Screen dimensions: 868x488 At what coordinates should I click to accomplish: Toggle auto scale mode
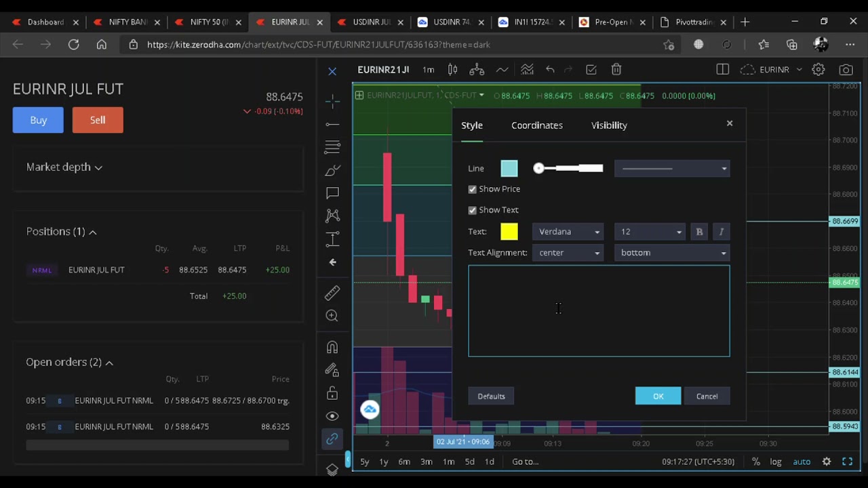[x=802, y=462]
